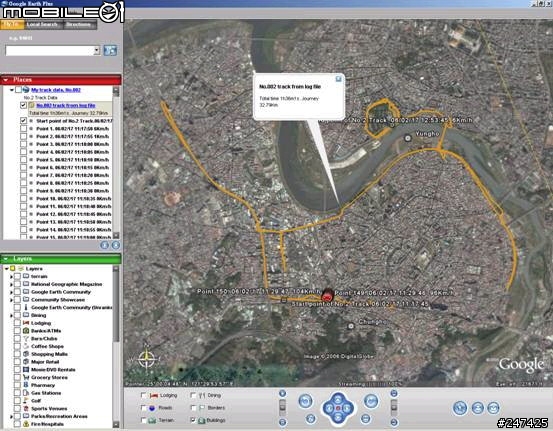Viewport: 553px width, 431px height.
Task: Reset north button below rotate left
Action: (x=310, y=419)
